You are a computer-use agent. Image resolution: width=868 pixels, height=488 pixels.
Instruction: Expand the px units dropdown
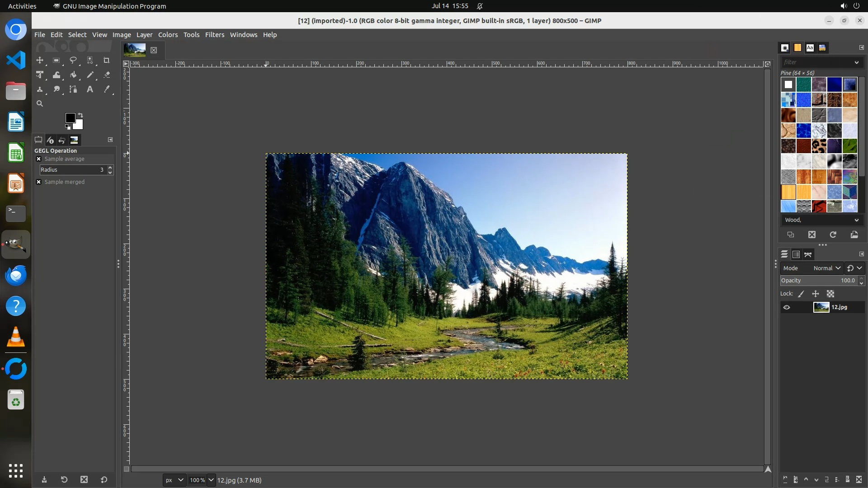[174, 480]
